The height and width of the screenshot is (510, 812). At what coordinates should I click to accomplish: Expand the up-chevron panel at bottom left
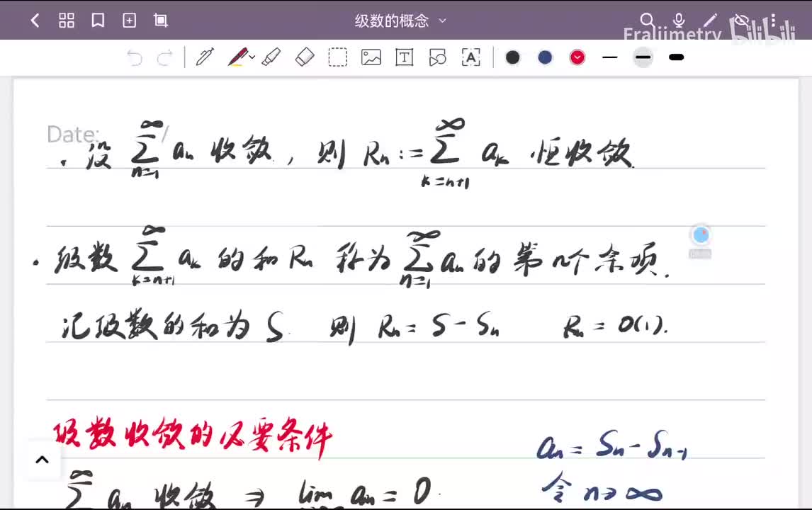pos(43,459)
